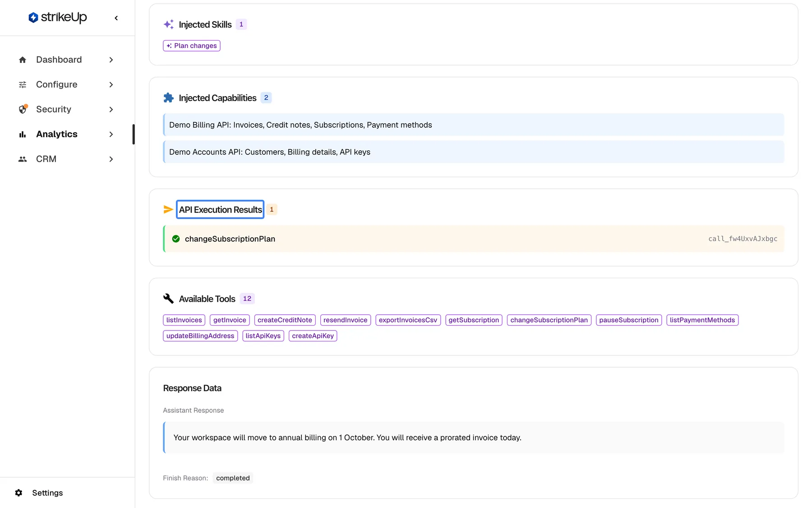Select the listInvoices tool tag
Viewport: 812px width, 508px height.
click(184, 320)
